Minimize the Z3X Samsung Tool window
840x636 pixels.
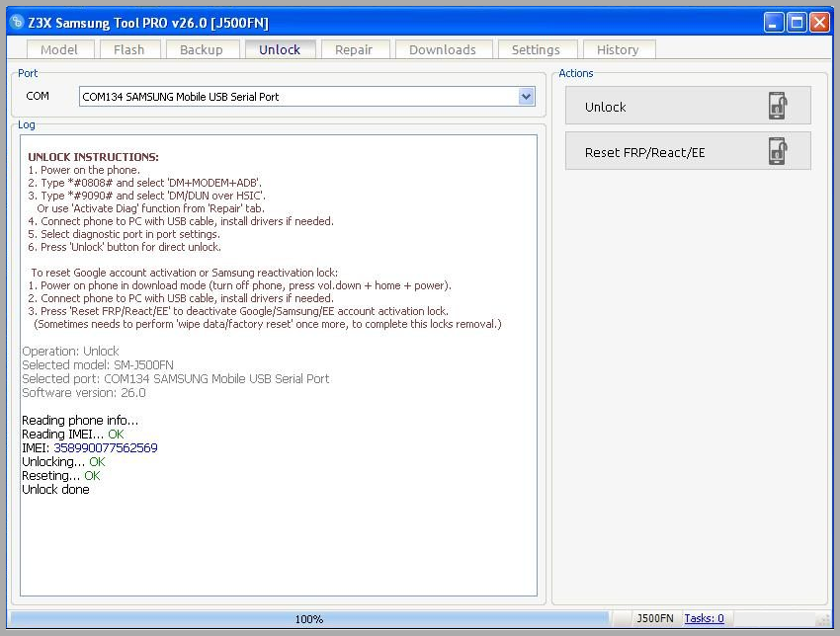(773, 23)
